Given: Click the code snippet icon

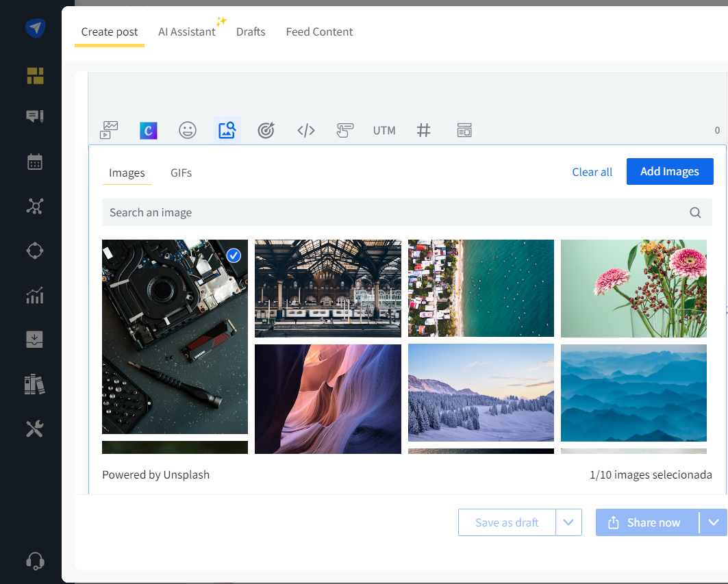Looking at the screenshot, I should tap(305, 130).
